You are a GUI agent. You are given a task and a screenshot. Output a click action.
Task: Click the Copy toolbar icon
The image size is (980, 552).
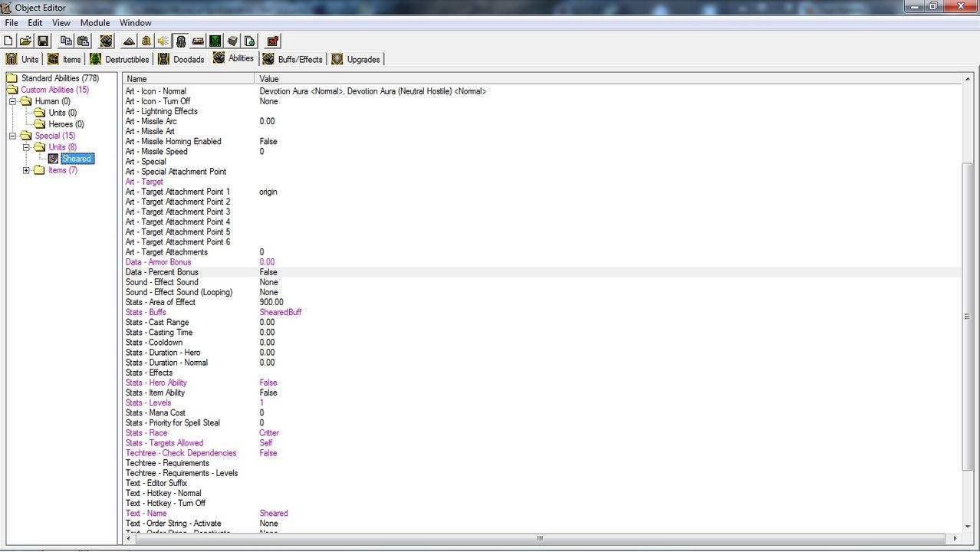[x=67, y=41]
